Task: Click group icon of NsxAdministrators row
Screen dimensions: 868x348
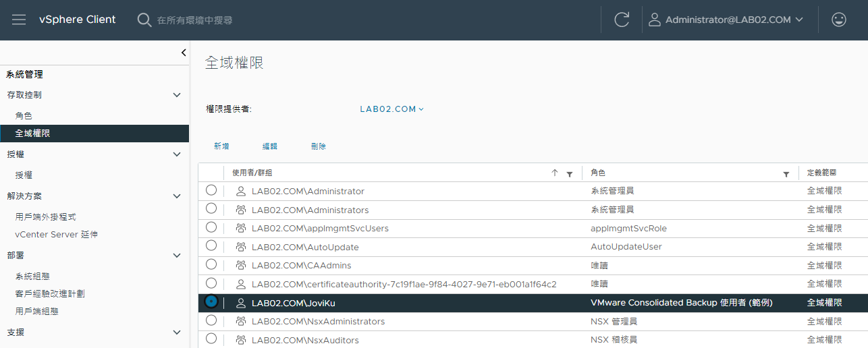Action: (x=240, y=321)
